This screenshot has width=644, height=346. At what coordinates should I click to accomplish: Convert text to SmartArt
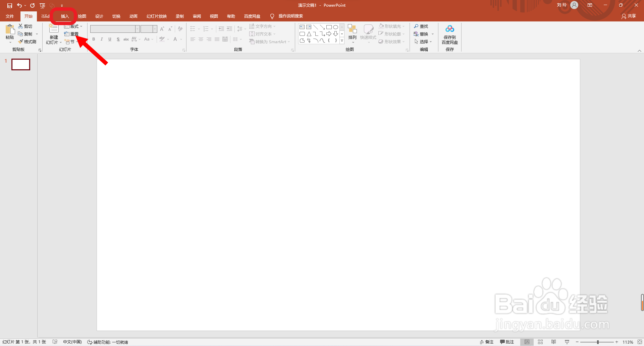tap(270, 42)
